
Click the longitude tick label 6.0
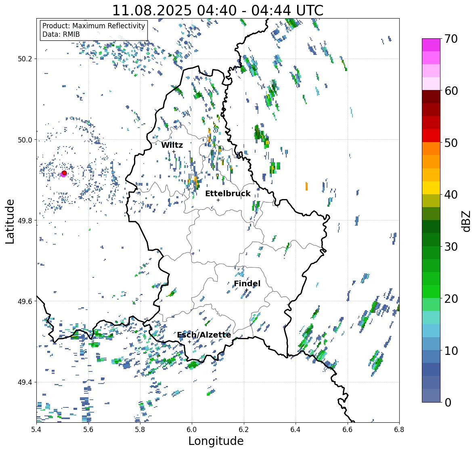(192, 430)
